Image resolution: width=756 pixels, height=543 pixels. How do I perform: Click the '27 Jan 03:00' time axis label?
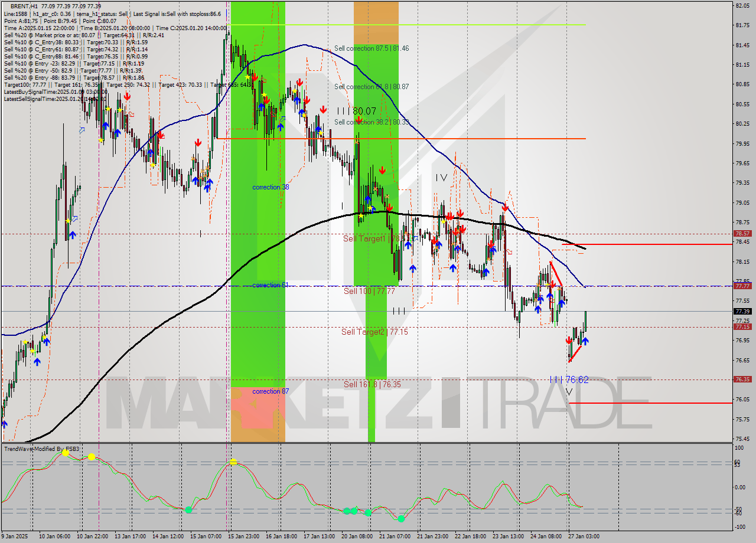[x=584, y=537]
